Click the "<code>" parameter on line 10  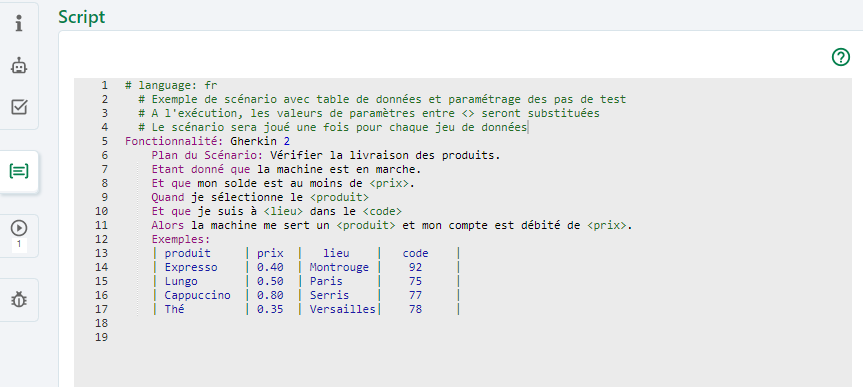point(383,211)
